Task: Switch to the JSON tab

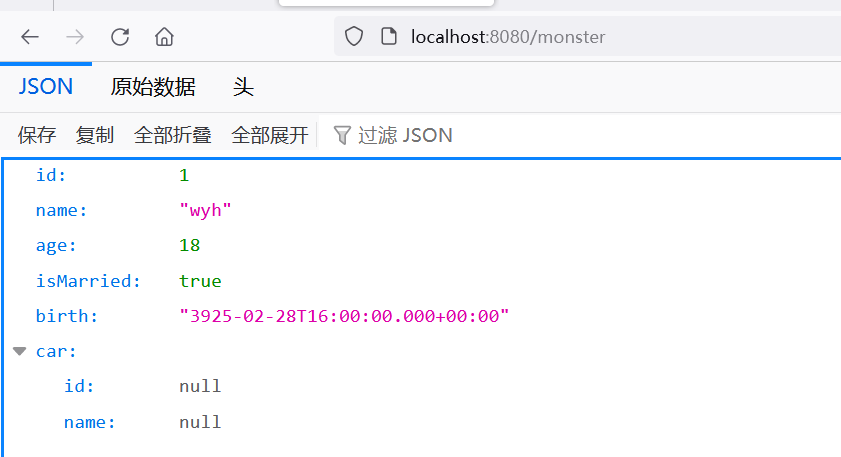Action: [46, 87]
